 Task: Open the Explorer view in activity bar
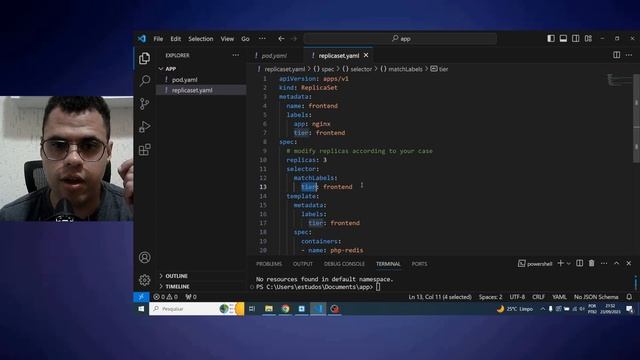tap(144, 58)
